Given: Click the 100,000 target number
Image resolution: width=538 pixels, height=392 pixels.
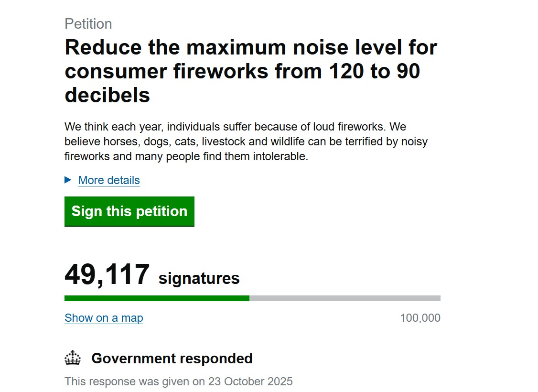Looking at the screenshot, I should (420, 318).
